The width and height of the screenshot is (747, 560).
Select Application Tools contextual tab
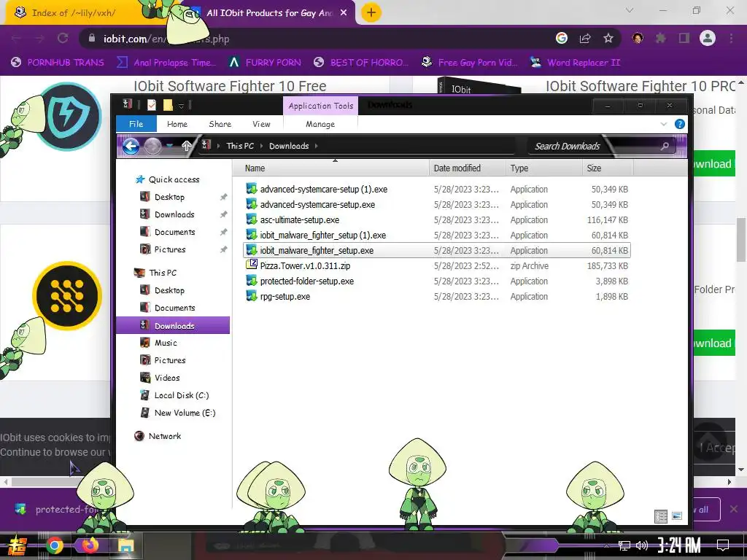coord(321,106)
